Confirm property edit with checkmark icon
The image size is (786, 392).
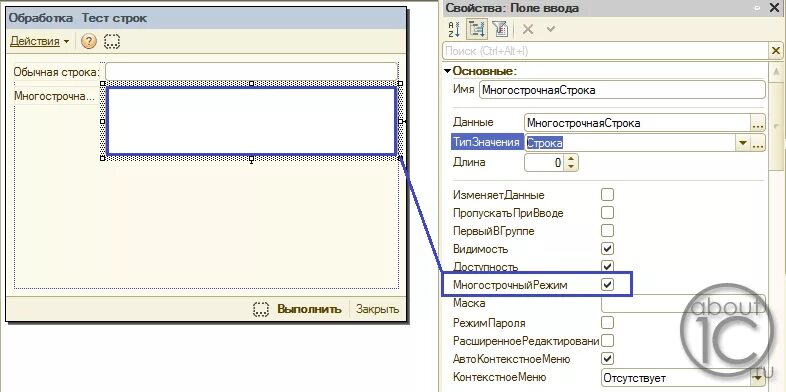point(550,29)
